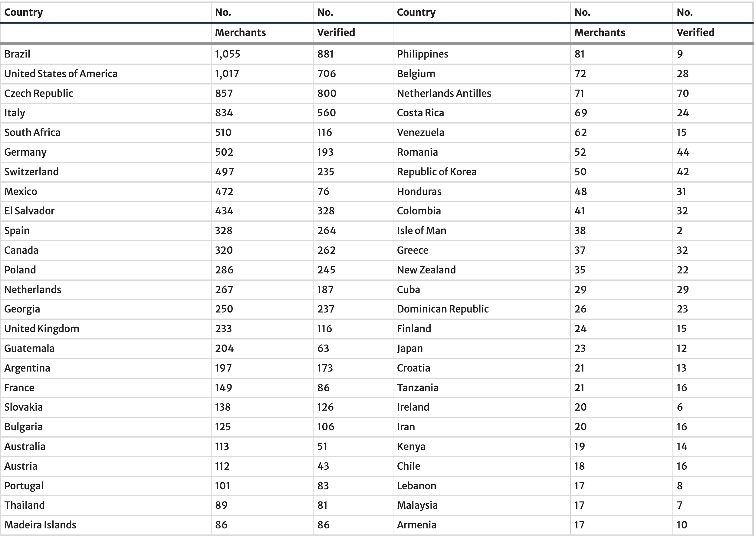Click Georgia's verified count of 237
The width and height of the screenshot is (756, 539).
click(x=326, y=309)
